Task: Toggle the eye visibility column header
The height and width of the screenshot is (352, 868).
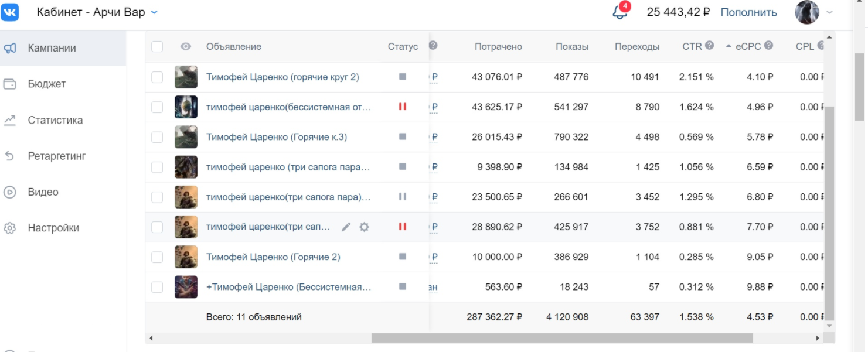Action: [x=186, y=47]
